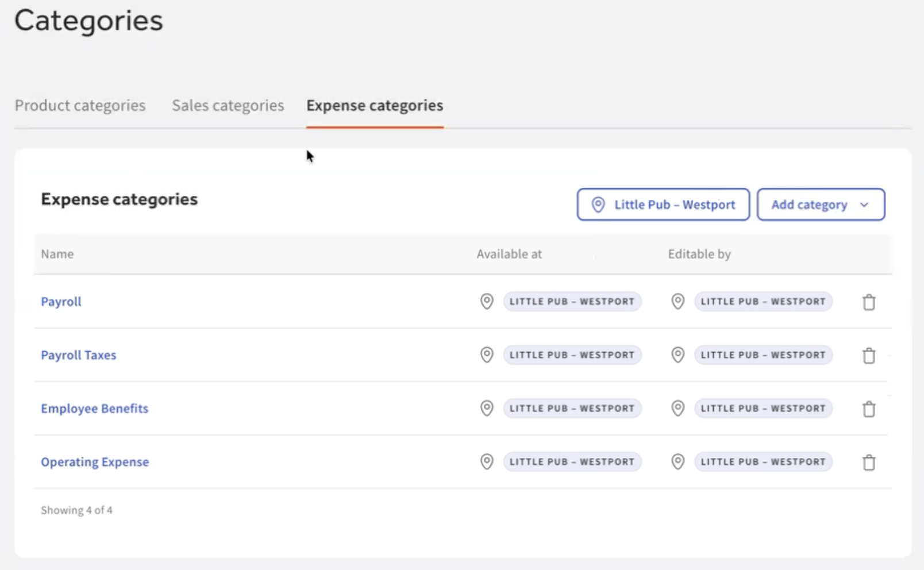Open the Operating Expense category link

point(95,462)
